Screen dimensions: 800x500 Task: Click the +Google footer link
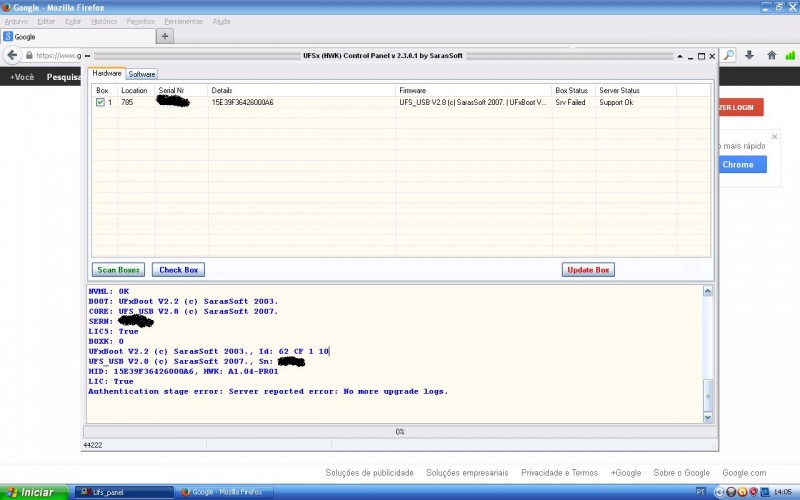click(626, 473)
